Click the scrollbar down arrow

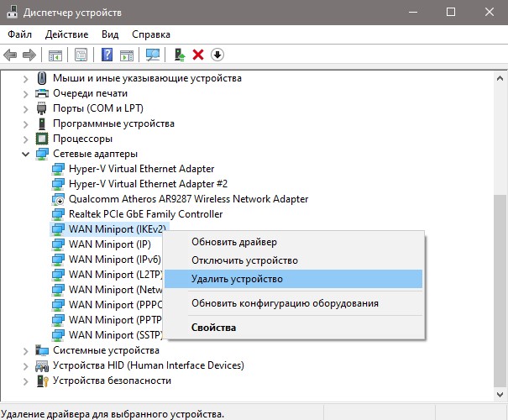[x=500, y=395]
